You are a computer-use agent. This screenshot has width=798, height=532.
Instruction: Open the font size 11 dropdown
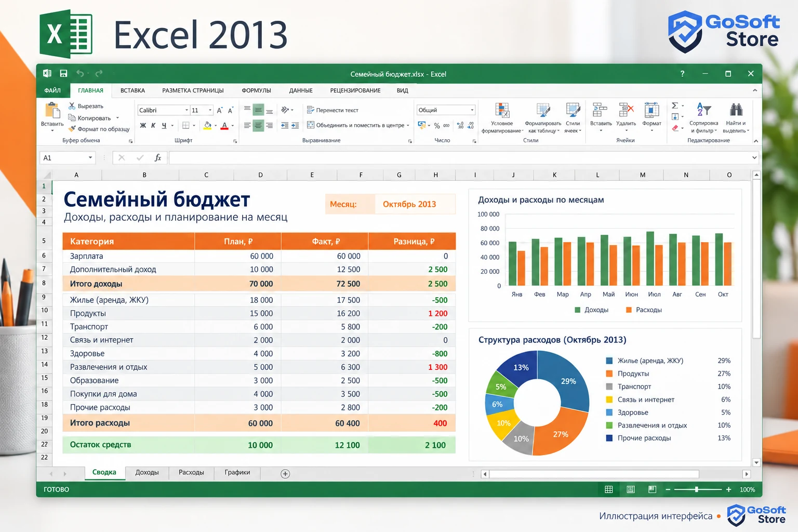pyautogui.click(x=210, y=110)
